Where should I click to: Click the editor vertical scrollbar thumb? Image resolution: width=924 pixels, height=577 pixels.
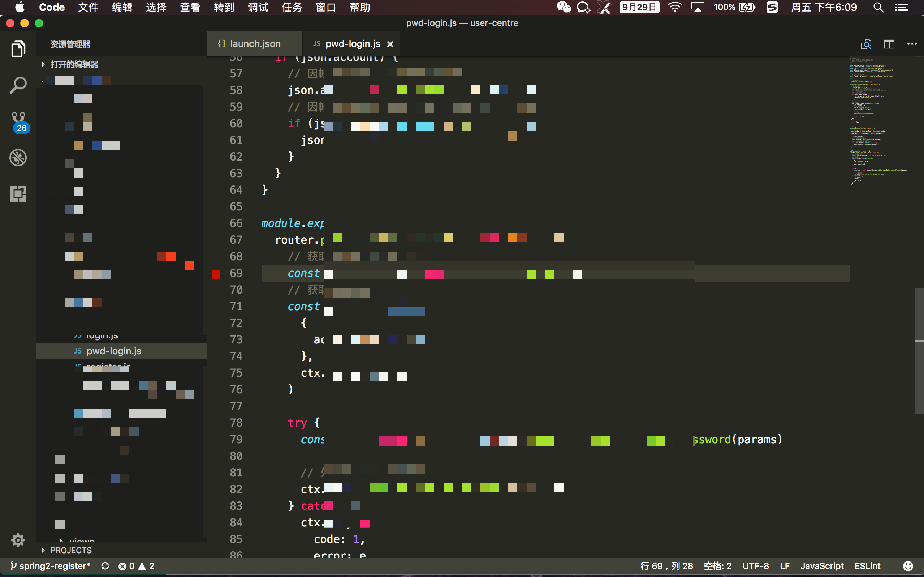click(x=919, y=350)
